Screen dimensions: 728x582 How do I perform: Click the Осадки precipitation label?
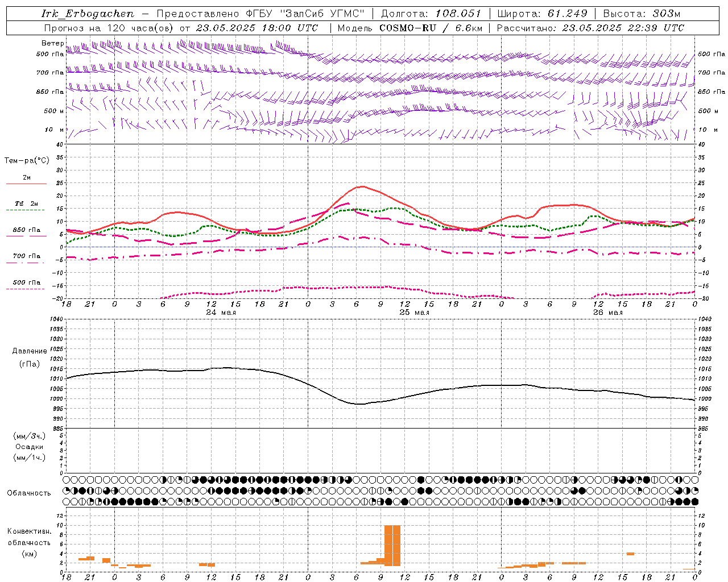[x=29, y=447]
